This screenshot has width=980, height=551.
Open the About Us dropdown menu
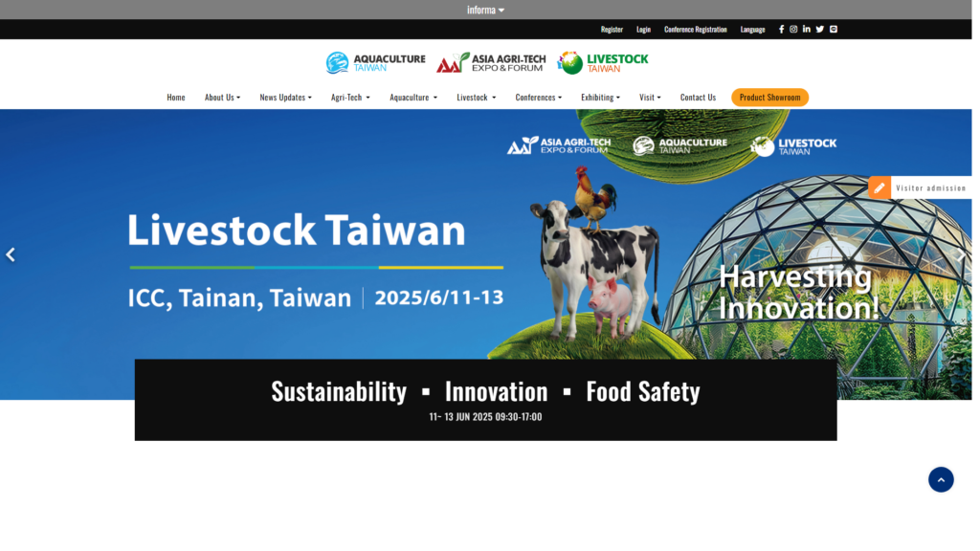(222, 98)
